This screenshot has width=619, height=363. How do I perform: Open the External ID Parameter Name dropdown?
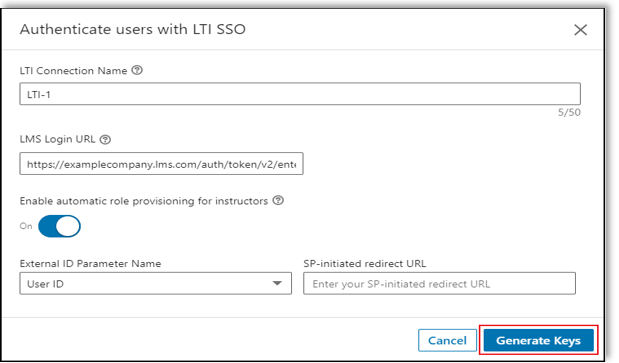(156, 283)
